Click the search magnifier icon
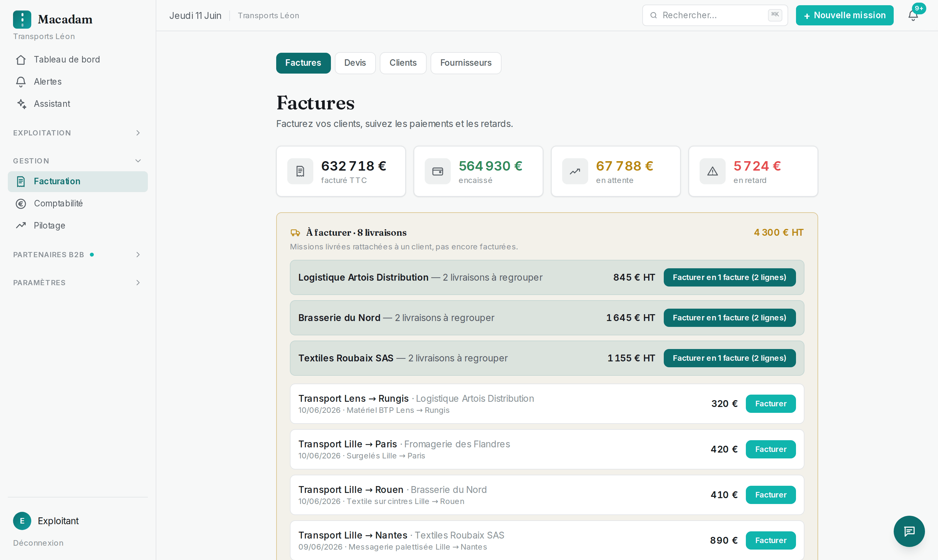 pos(653,16)
